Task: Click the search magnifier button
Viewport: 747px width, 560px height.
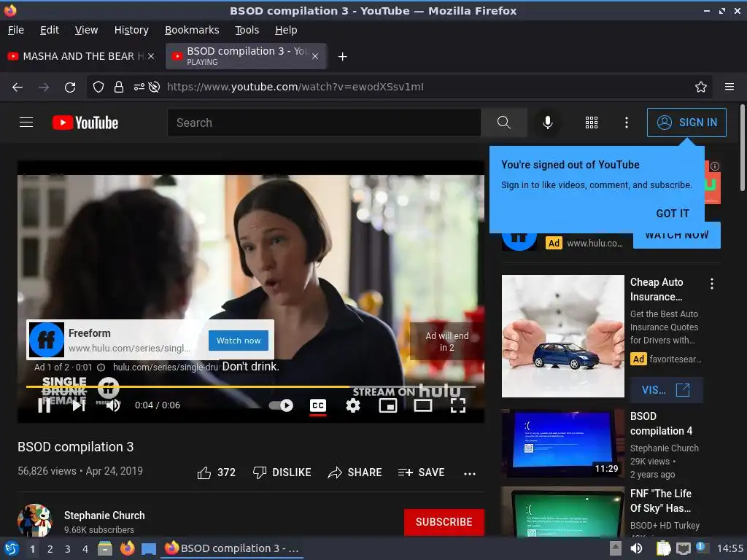Action: (503, 122)
